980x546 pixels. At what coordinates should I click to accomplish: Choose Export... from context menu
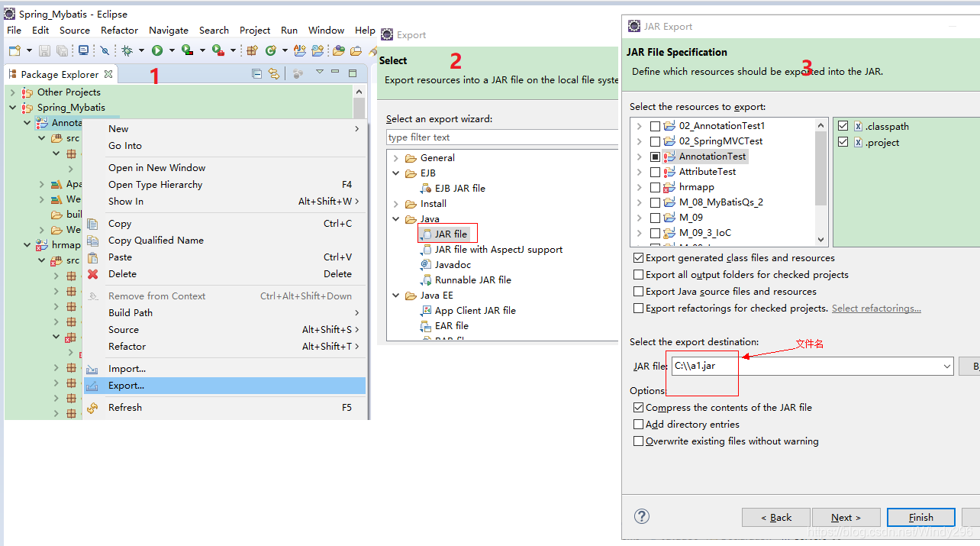tap(224, 386)
